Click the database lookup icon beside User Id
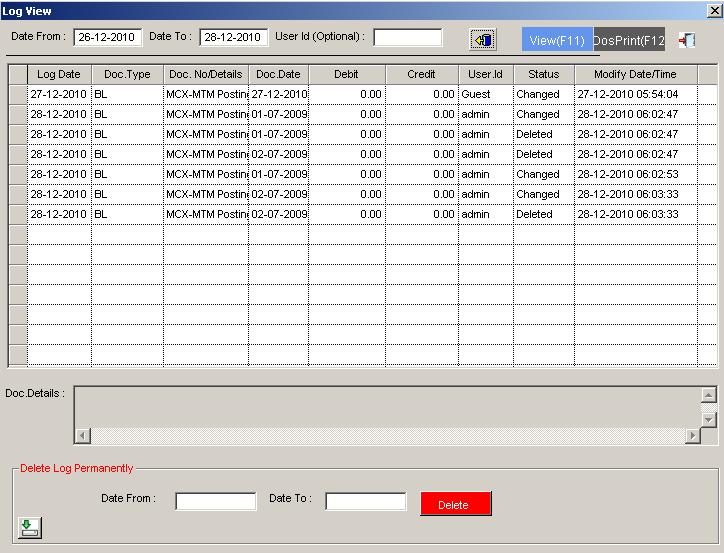This screenshot has width=724, height=553. point(483,39)
